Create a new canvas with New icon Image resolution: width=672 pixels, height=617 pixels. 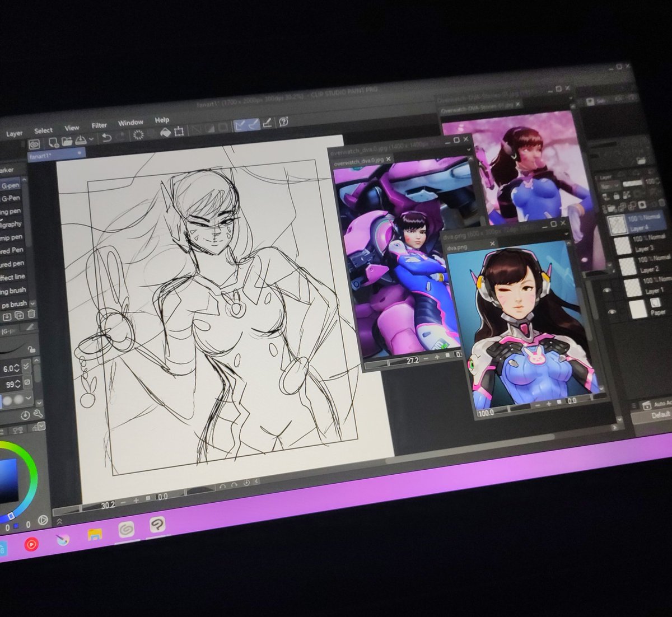(53, 143)
